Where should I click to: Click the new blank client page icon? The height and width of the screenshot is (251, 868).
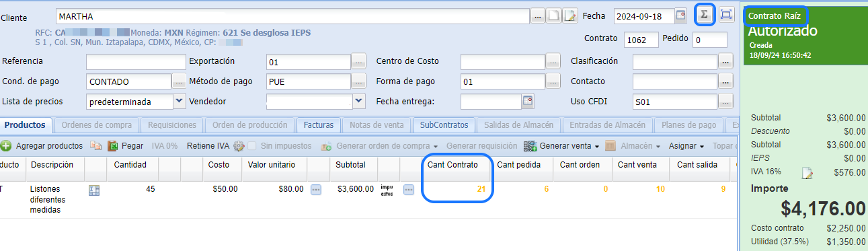[x=554, y=15]
